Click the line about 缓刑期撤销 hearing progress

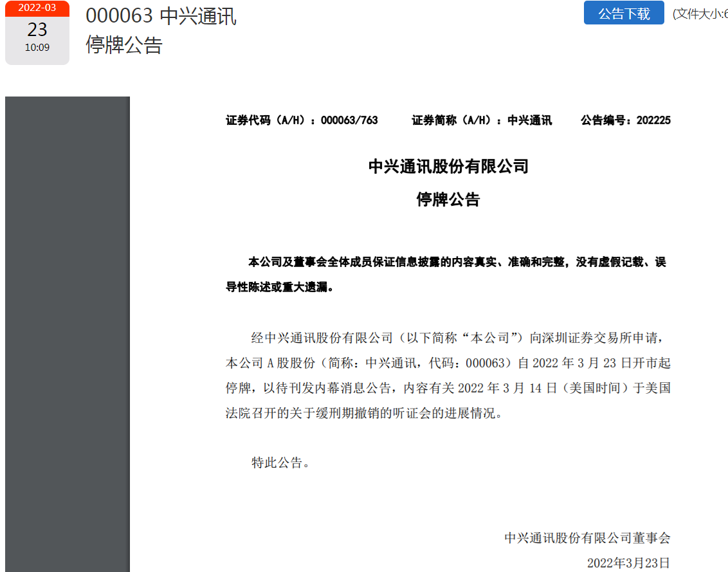click(363, 414)
